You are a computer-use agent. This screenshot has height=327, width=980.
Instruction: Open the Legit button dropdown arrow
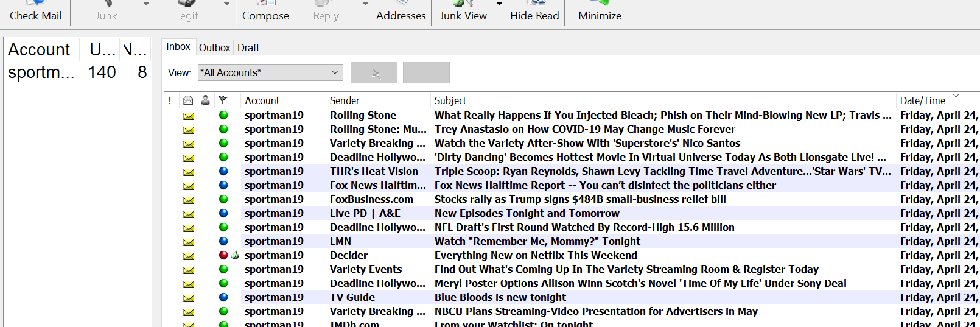[226, 4]
